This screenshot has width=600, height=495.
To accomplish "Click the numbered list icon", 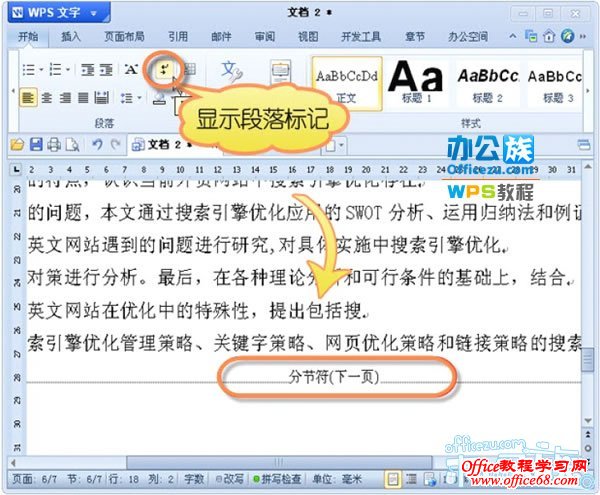I will coord(55,70).
